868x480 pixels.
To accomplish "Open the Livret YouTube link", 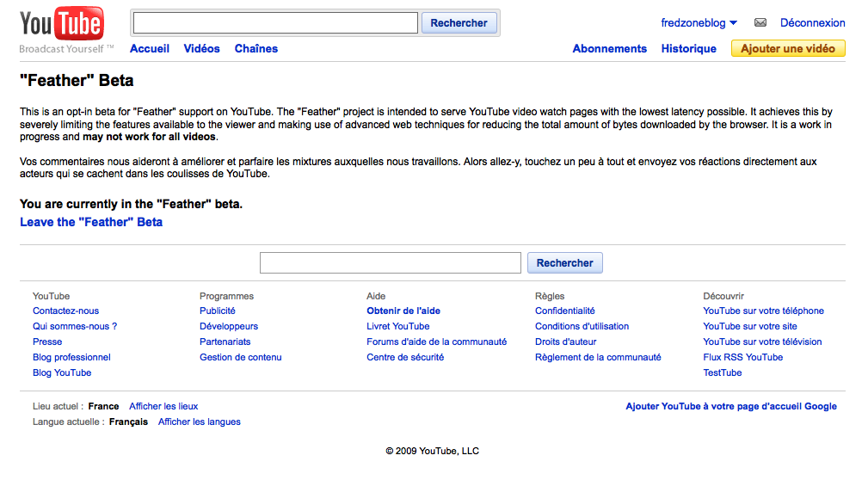I will [x=398, y=327].
